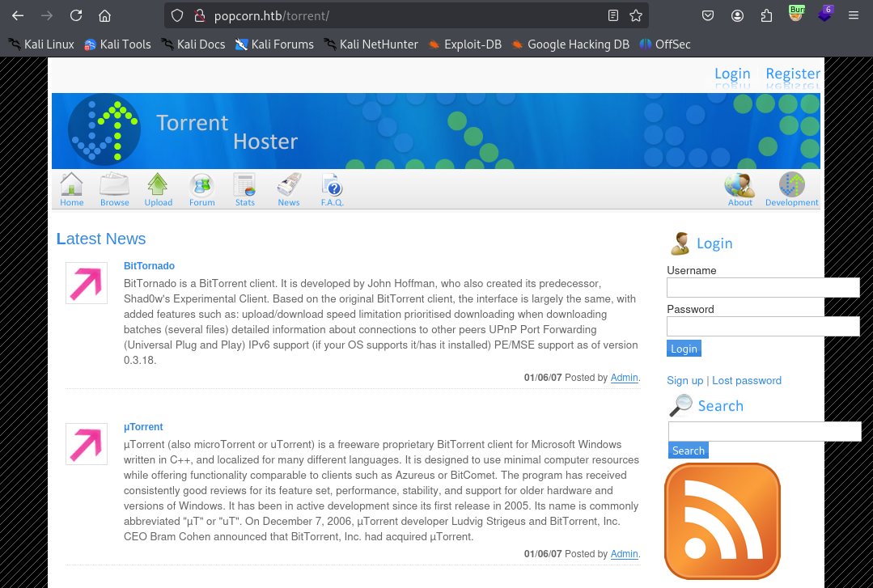Screen dimensions: 873x588
Task: Open the browser home page icon
Action: click(104, 15)
